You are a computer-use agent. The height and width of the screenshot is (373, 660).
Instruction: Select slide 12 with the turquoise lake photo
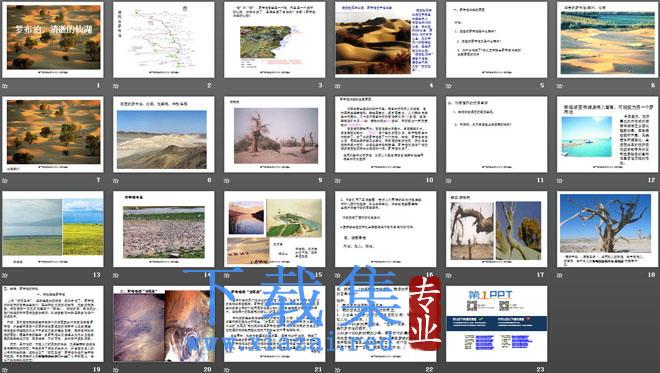pyautogui.click(x=607, y=134)
